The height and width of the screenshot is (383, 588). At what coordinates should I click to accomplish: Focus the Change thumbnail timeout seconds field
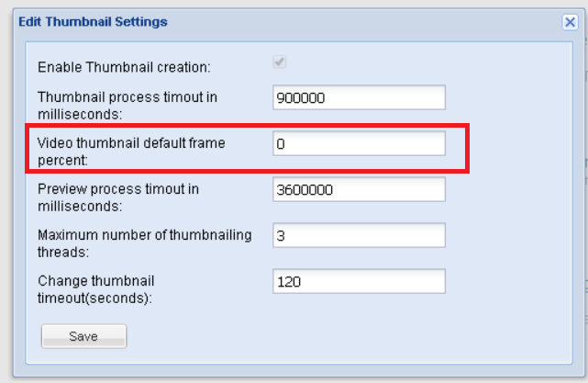pyautogui.click(x=359, y=281)
